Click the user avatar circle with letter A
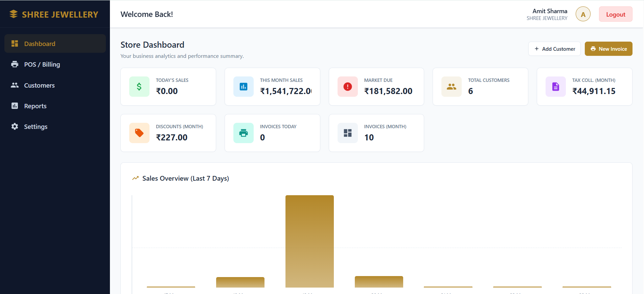This screenshot has width=644, height=294. pyautogui.click(x=583, y=14)
